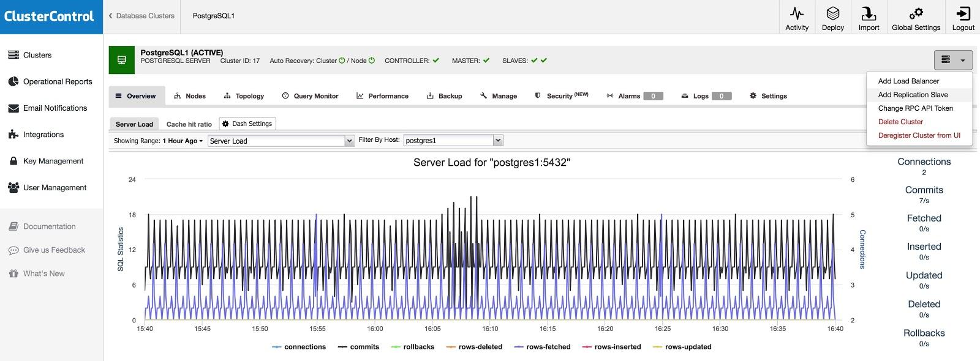Switch to the Alarms tab

coord(635,96)
